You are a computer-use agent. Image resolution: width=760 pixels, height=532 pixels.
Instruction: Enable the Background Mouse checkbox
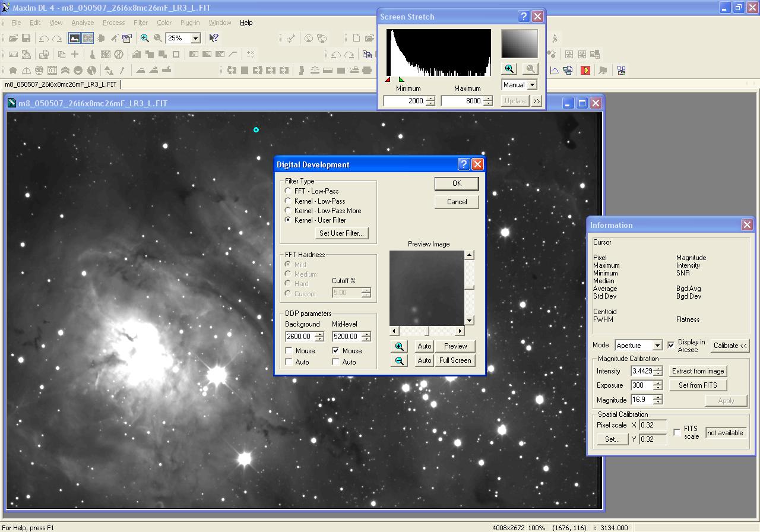coord(289,351)
